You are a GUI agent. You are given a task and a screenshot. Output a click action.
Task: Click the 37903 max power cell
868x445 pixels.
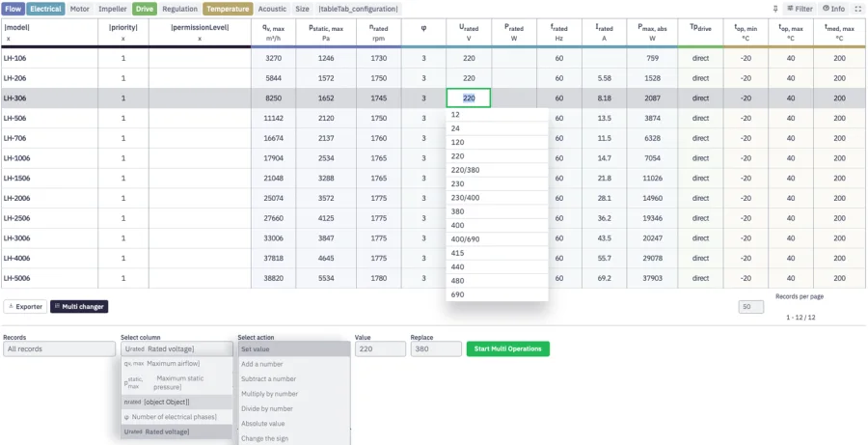(652, 278)
